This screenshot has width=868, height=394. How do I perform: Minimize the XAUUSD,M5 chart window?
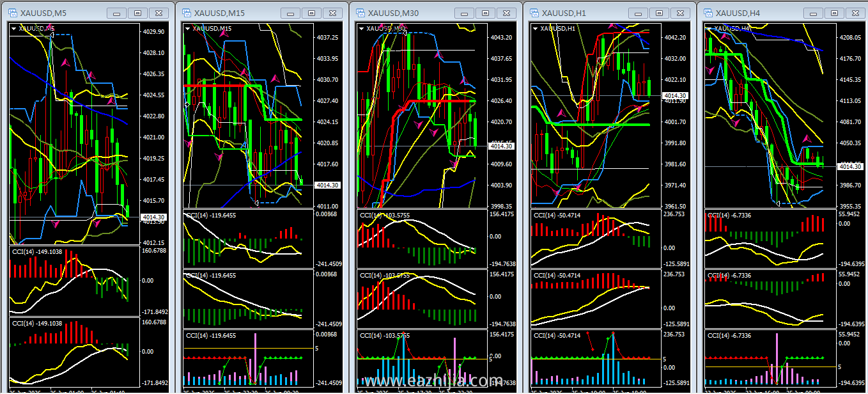tap(116, 13)
